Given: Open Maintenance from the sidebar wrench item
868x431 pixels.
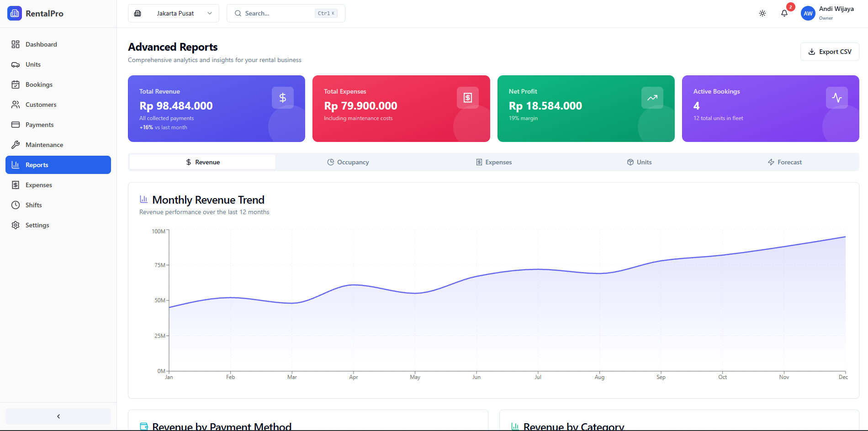Looking at the screenshot, I should [44, 145].
